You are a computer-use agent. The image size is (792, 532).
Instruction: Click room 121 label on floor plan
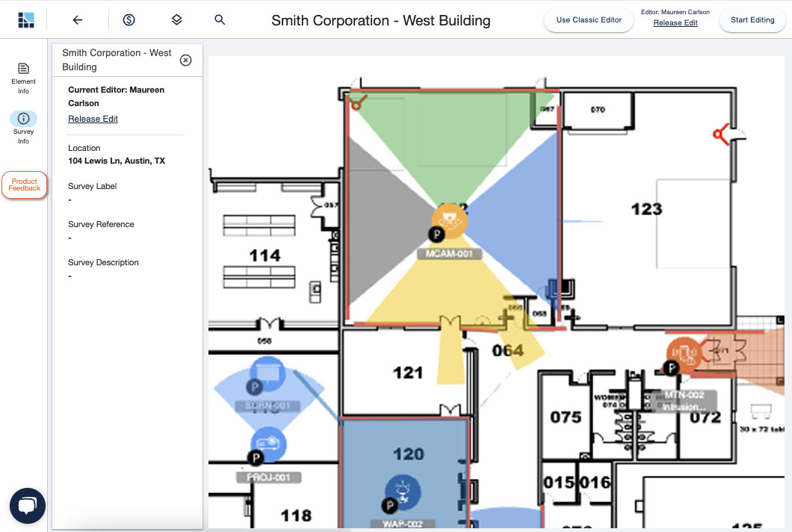click(x=408, y=373)
